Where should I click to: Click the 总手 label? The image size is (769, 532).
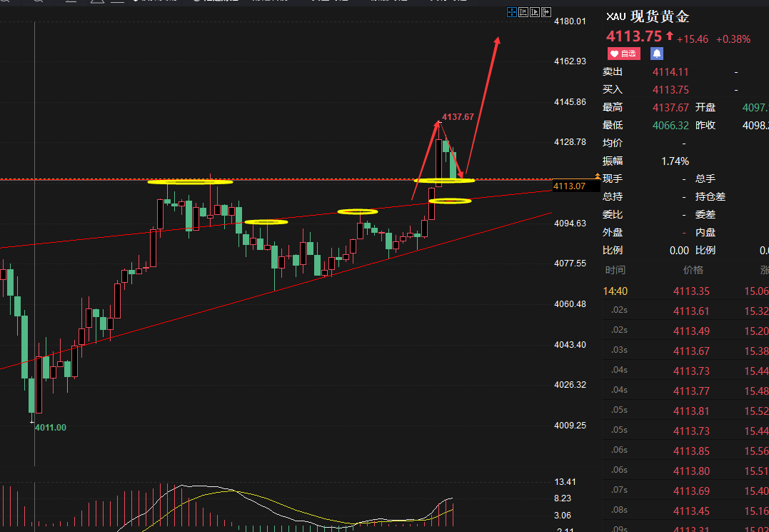coord(705,179)
